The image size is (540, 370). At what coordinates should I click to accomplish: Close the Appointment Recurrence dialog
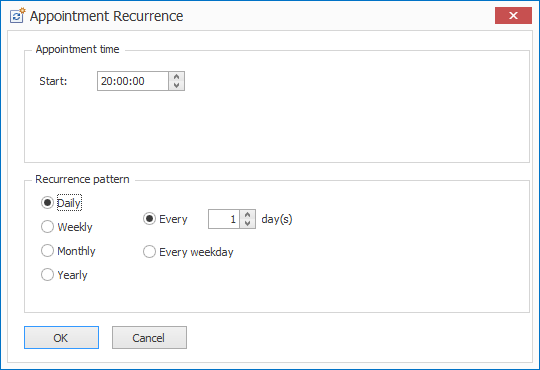click(x=513, y=16)
